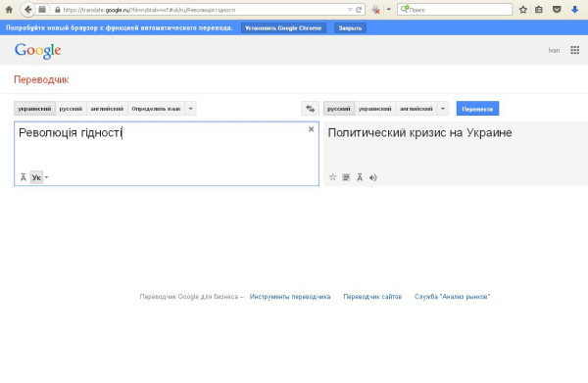Click the lock security icon
This screenshot has width=588, height=383.
(x=58, y=10)
